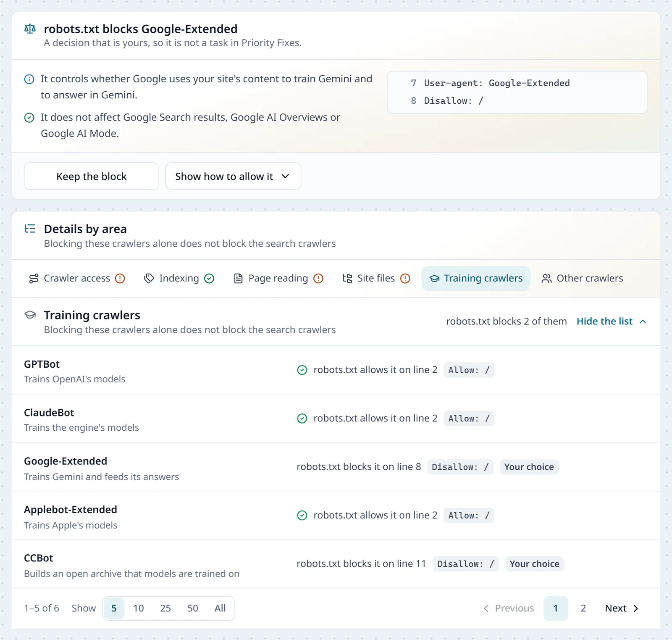The height and width of the screenshot is (640, 672).
Task: Click the tag icon on Indexing tab
Action: (149, 279)
